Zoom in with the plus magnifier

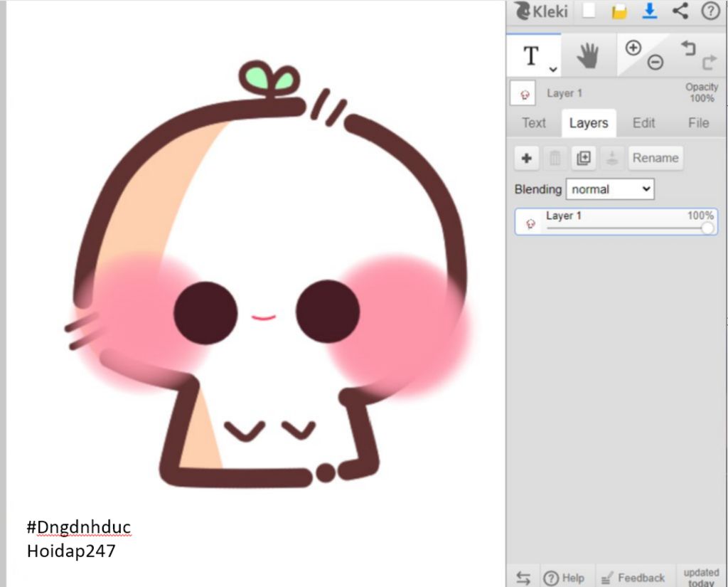tap(633, 48)
